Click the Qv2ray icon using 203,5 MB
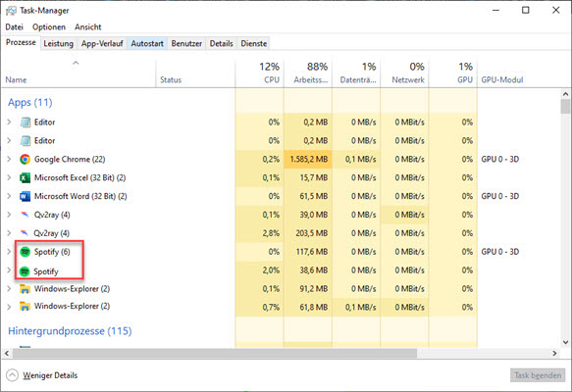This screenshot has width=572, height=392. point(25,233)
